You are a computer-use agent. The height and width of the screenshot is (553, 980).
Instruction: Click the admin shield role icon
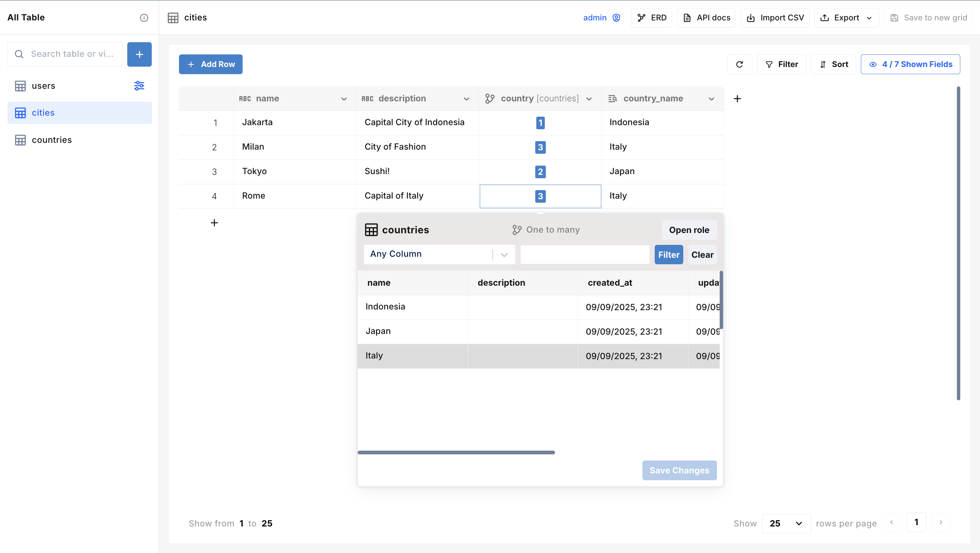(616, 18)
